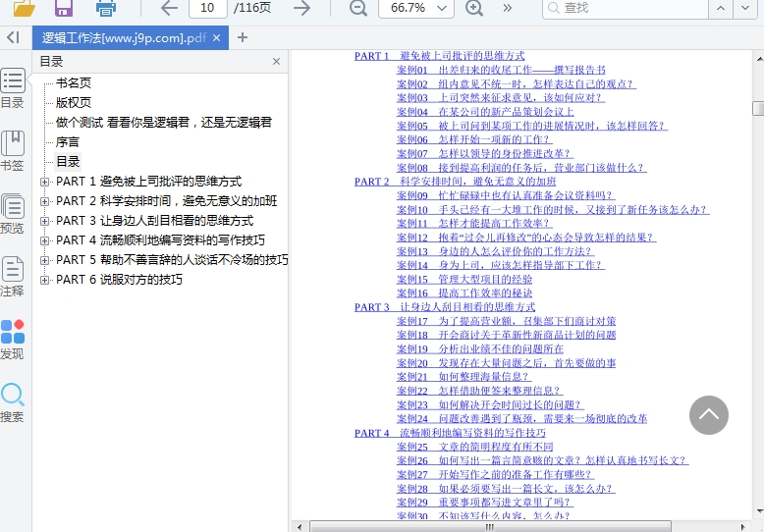Open a new tab with plus button
This screenshot has width=764, height=532.
(243, 37)
